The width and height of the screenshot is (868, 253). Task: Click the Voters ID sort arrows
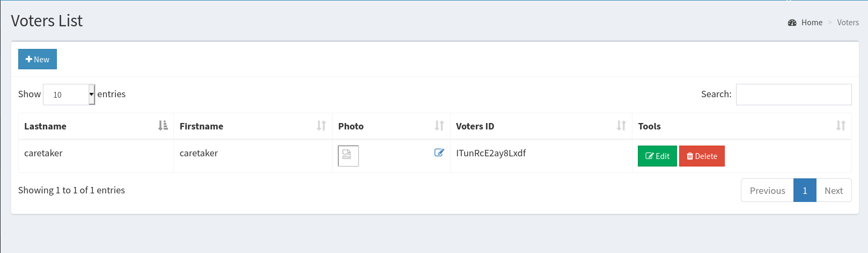tap(621, 126)
